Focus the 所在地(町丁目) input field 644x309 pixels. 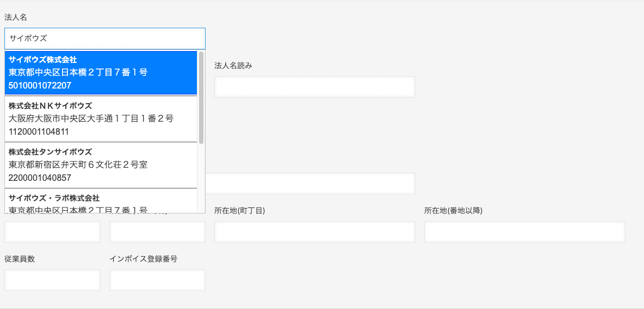pyautogui.click(x=314, y=232)
